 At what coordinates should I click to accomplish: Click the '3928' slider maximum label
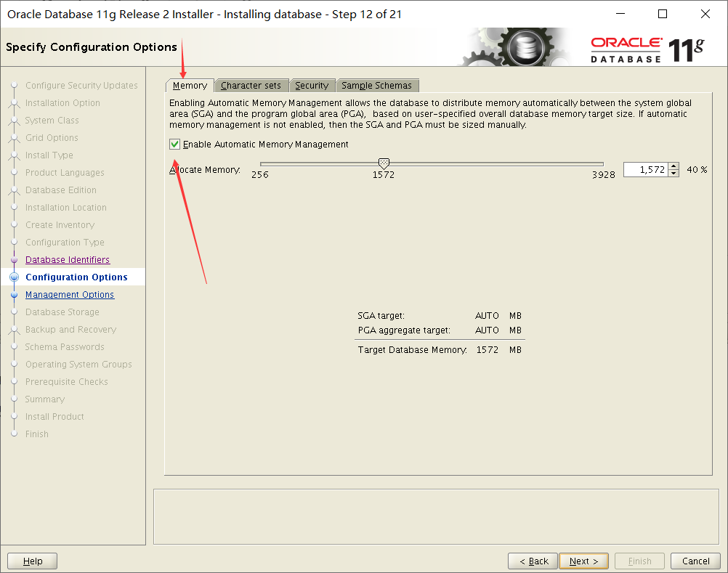(604, 175)
